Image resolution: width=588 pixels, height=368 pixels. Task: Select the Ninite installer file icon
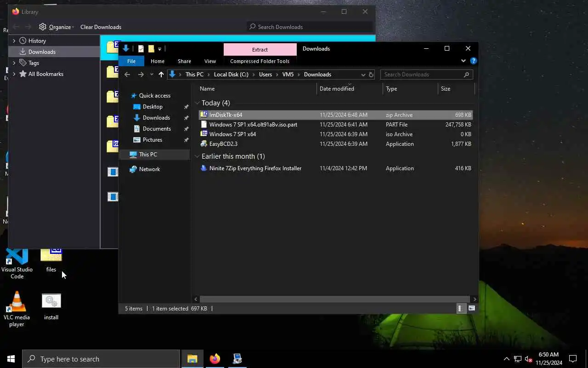point(204,168)
